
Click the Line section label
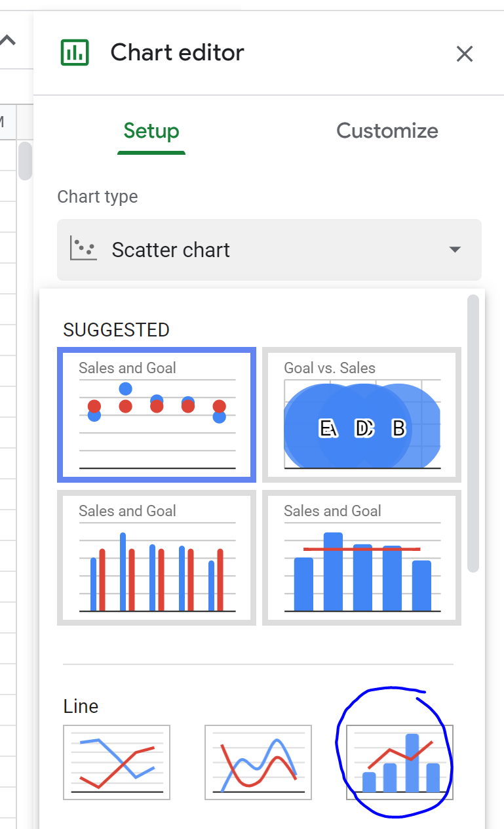pos(81,706)
